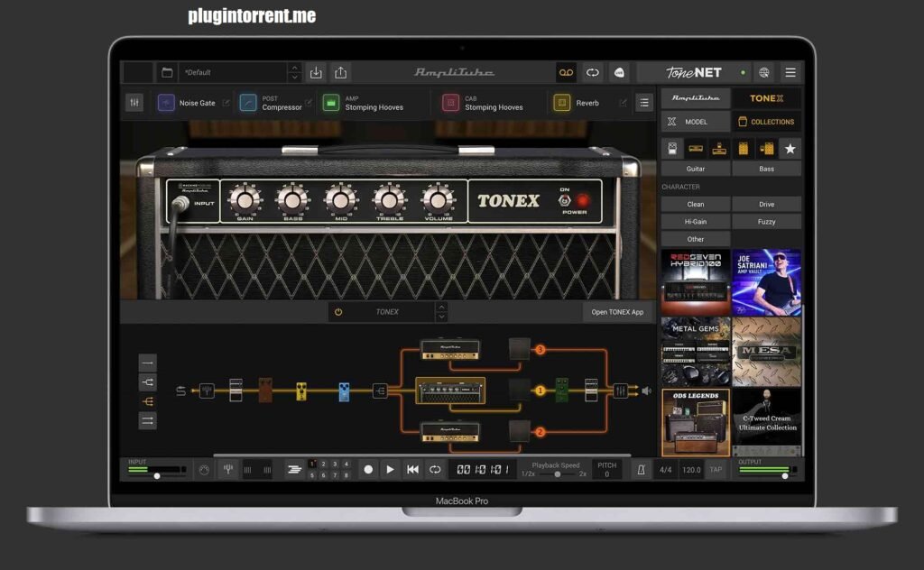
Task: Select the COLLECTIONS tab
Action: pos(766,122)
